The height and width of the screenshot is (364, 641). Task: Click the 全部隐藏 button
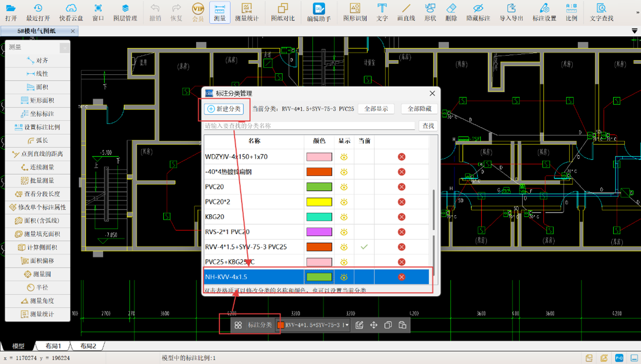point(419,109)
